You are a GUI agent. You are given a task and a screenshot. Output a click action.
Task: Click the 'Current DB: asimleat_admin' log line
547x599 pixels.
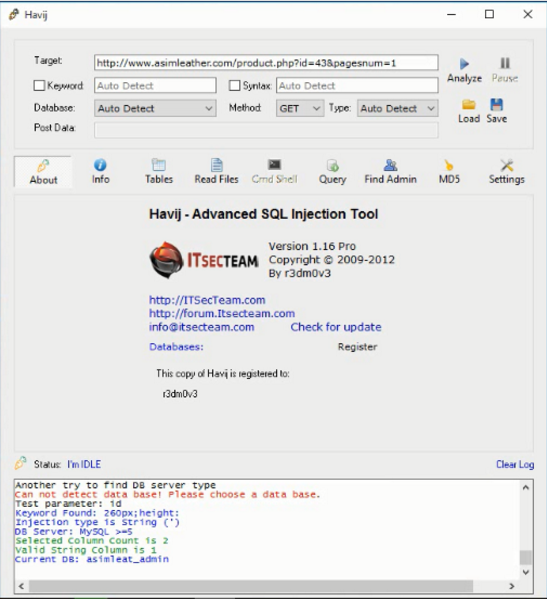92,559
